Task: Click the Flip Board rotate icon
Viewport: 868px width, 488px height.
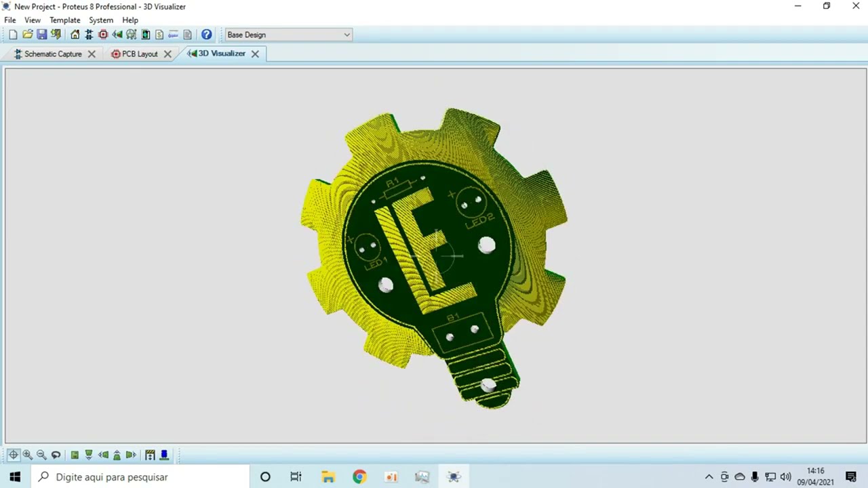Action: [x=56, y=455]
